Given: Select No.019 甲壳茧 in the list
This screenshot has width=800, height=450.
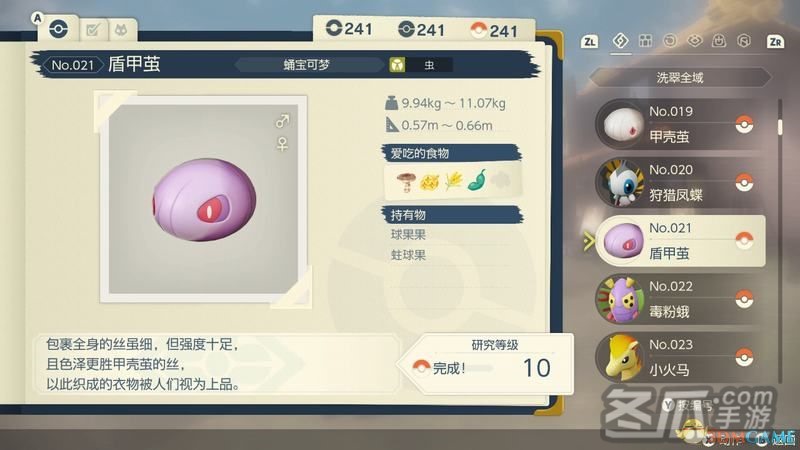Looking at the screenshot, I should [x=680, y=124].
